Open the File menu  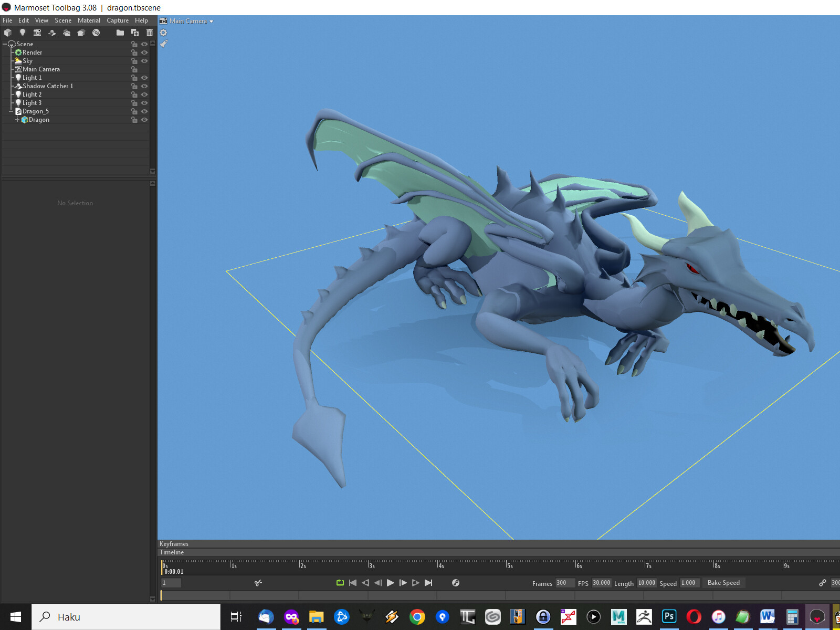coord(7,20)
